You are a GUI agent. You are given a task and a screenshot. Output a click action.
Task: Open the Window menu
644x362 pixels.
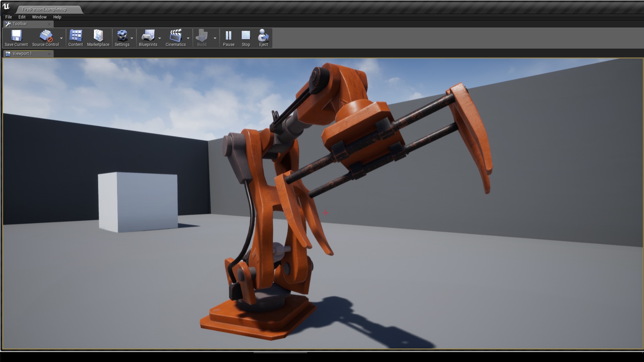39,17
